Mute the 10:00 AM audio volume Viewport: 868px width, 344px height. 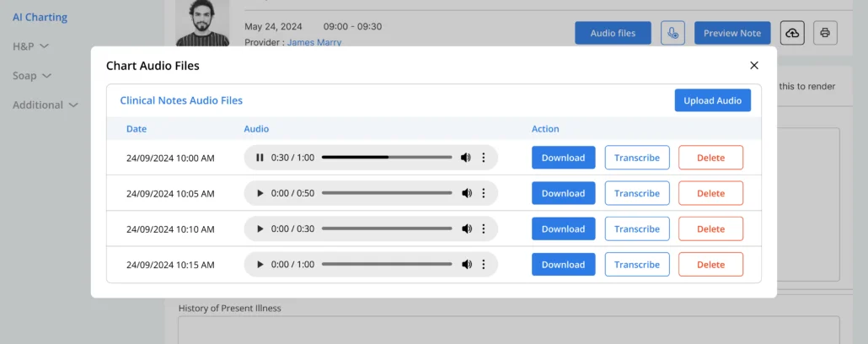coord(466,158)
